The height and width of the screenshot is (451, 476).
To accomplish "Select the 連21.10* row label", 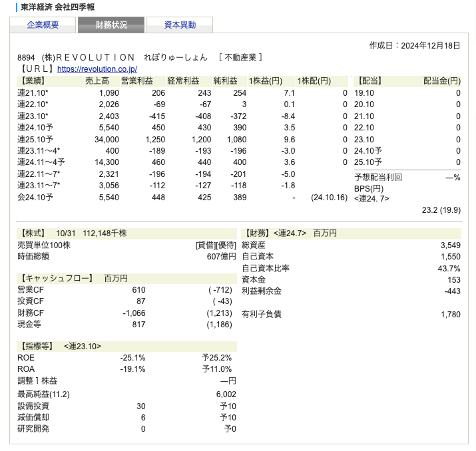I will tap(33, 93).
